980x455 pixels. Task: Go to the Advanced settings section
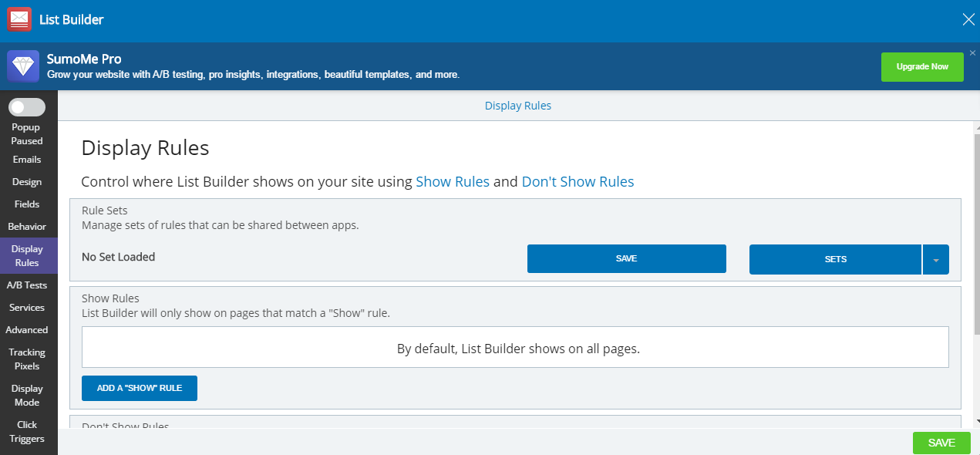click(27, 330)
